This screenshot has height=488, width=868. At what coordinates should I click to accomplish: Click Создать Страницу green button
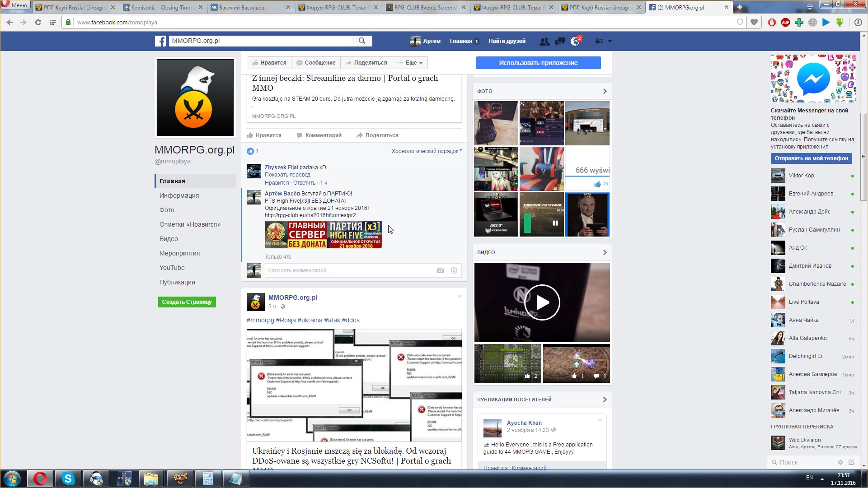(x=187, y=302)
